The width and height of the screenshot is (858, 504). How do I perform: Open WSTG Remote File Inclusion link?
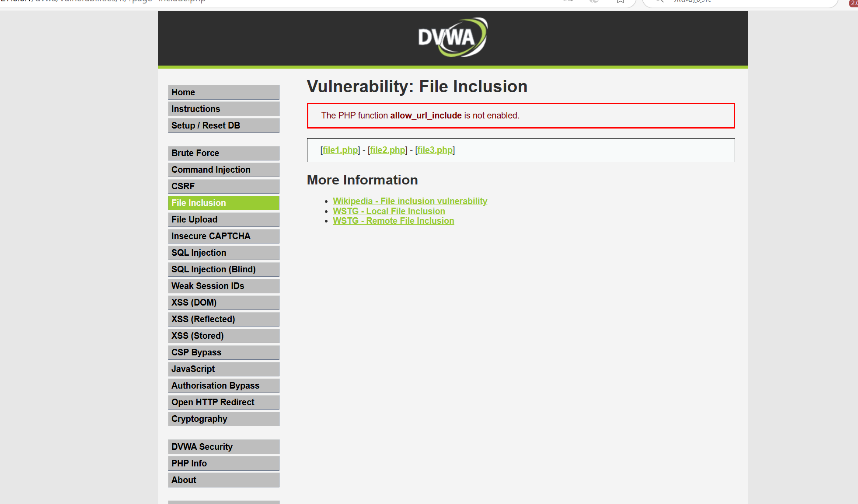click(393, 221)
